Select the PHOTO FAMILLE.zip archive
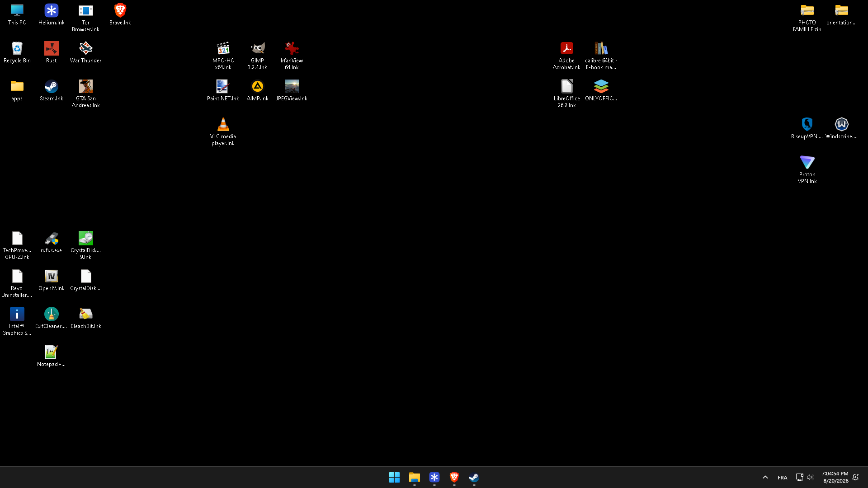The width and height of the screenshot is (868, 488). click(807, 18)
